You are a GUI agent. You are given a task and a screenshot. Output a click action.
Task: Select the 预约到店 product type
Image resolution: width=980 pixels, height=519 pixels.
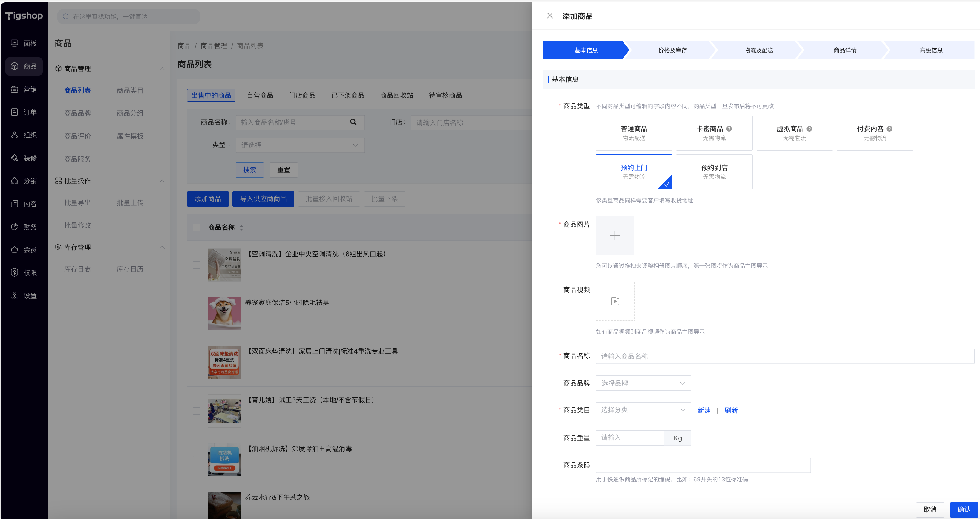coord(714,171)
